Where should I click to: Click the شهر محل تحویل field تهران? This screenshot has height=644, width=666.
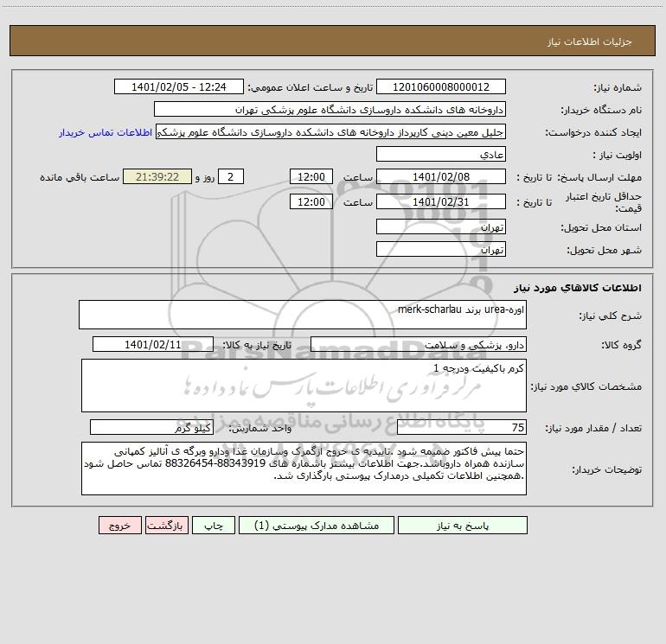click(441, 249)
